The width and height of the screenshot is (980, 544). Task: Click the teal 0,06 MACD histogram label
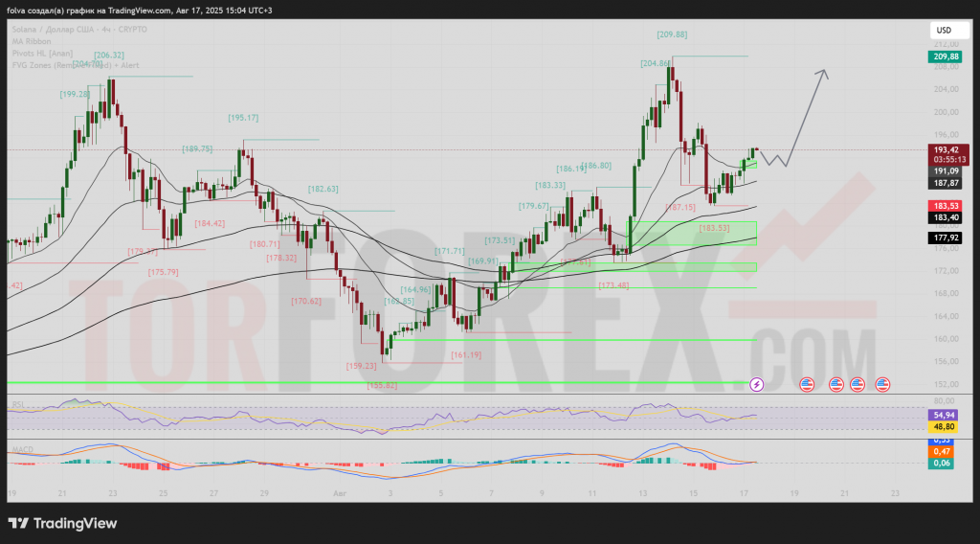941,464
